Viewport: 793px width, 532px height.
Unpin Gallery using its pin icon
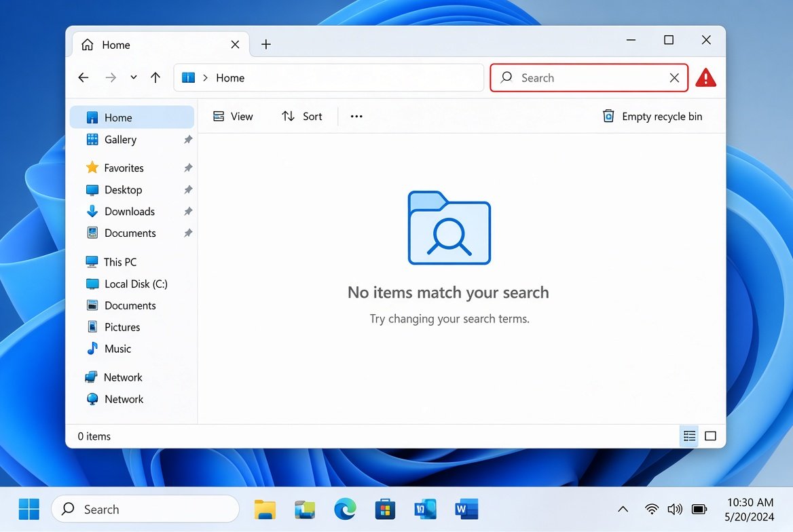pos(188,140)
